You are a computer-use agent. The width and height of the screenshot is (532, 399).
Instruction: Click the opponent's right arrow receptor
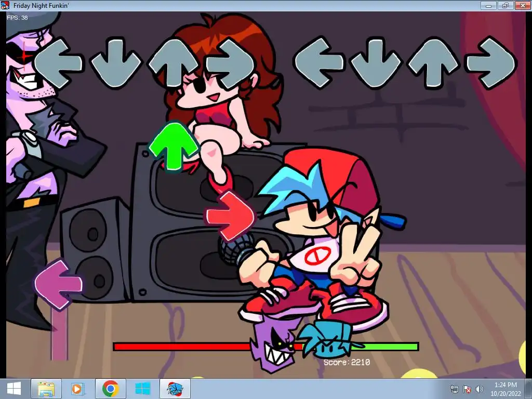(x=230, y=63)
